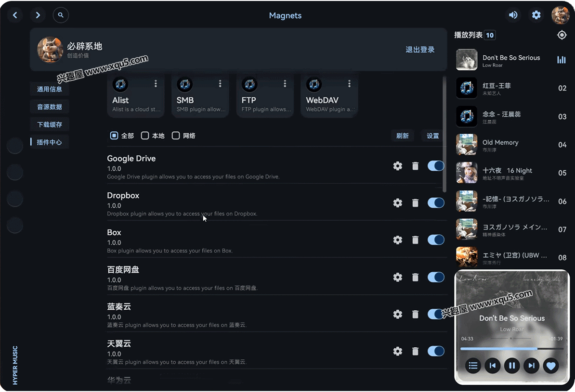The height and width of the screenshot is (392, 575).
Task: Open the Alist card three-dot menu
Action: click(x=156, y=84)
